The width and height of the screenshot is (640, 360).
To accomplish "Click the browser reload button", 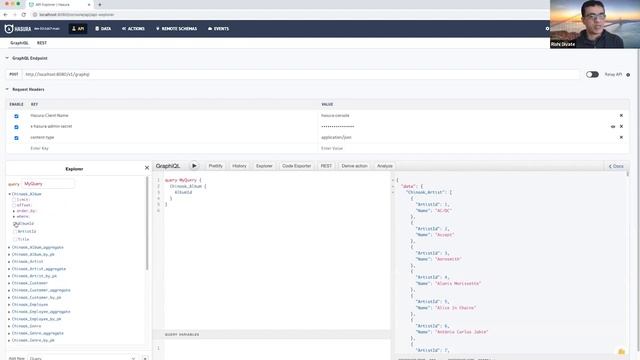I will click(24, 15).
